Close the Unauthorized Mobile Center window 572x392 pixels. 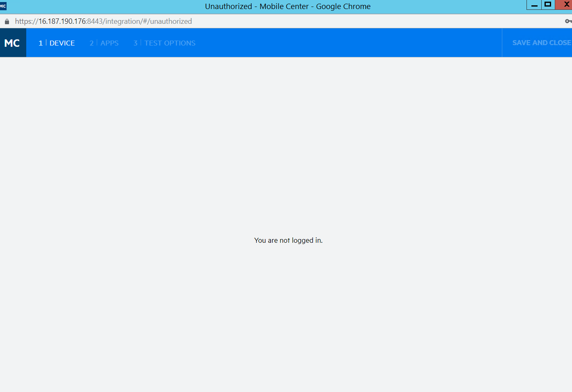(x=565, y=5)
